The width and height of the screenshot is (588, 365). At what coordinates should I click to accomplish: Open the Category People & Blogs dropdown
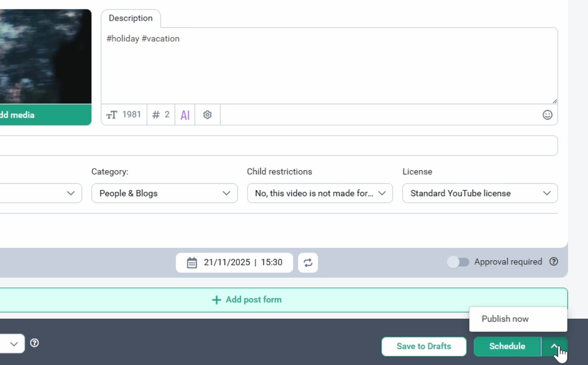click(164, 193)
